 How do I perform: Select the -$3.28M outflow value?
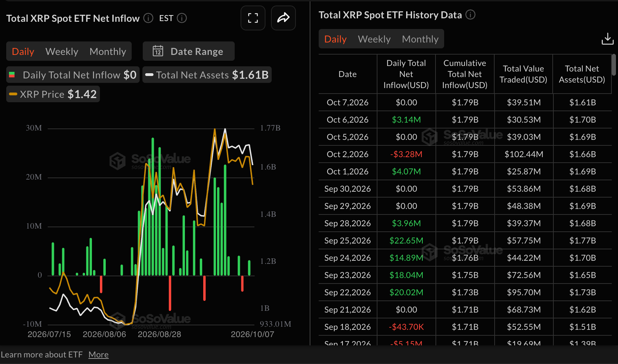point(406,154)
